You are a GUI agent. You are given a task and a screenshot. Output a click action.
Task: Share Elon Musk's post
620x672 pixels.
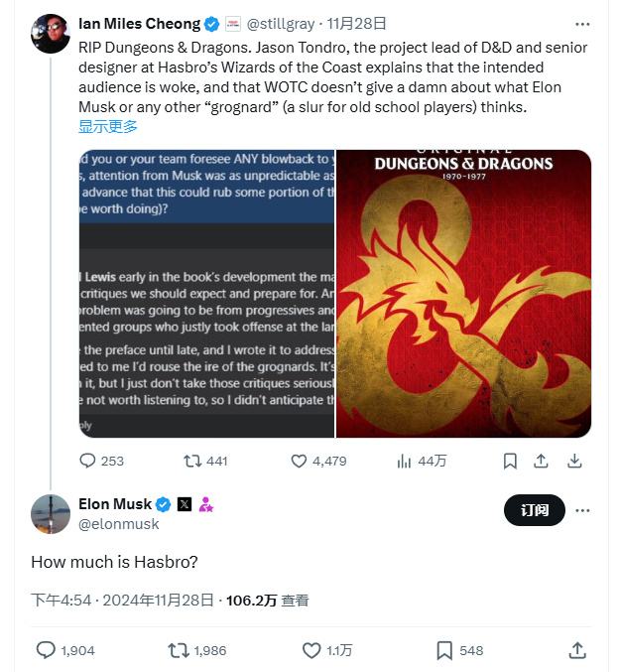(577, 650)
